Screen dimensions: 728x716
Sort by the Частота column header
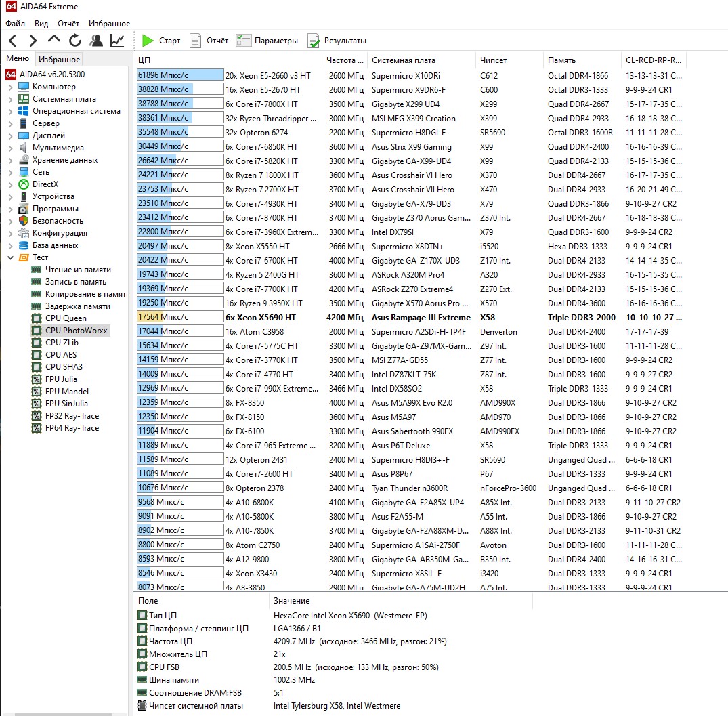click(344, 60)
